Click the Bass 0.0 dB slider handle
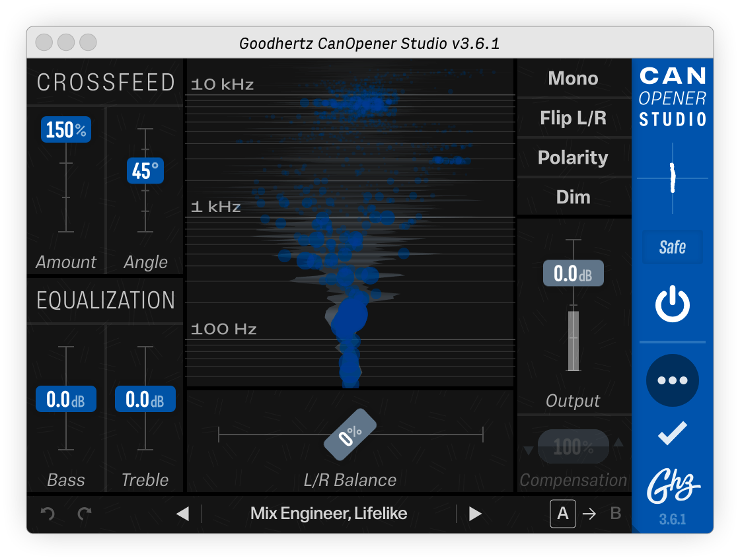The width and height of the screenshot is (740, 560). tap(66, 399)
